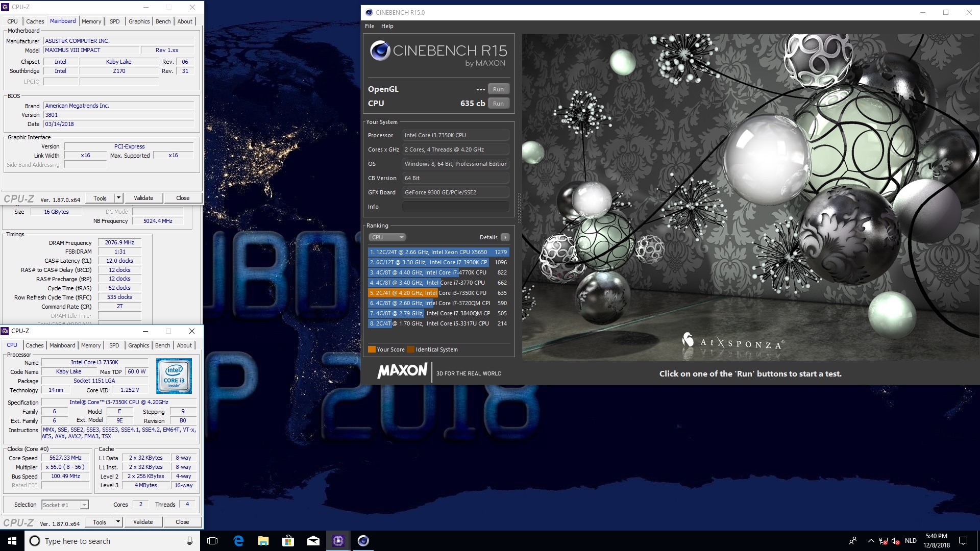Open Caches tab in lower CPU-Z
The height and width of the screenshot is (551, 980).
pos(35,345)
